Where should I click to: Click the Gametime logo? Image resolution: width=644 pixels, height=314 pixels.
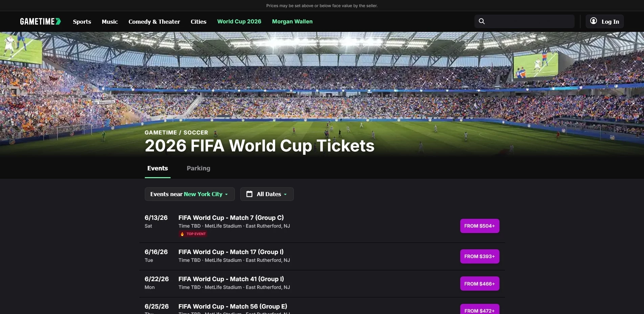point(40,21)
